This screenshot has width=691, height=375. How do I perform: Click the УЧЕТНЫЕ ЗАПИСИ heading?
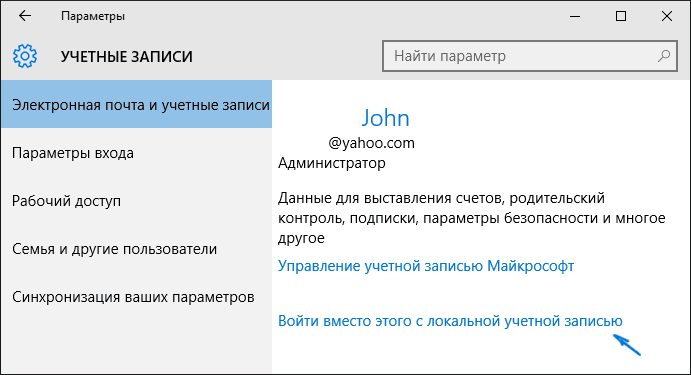click(x=126, y=56)
